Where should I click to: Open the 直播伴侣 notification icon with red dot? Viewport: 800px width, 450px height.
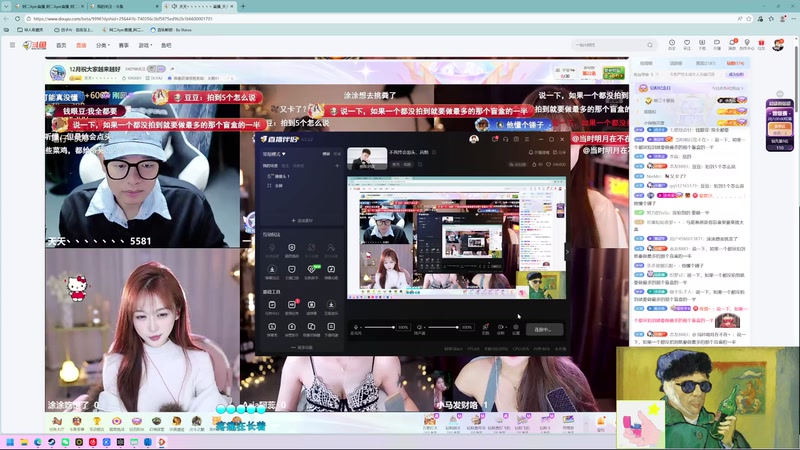pyautogui.click(x=494, y=139)
